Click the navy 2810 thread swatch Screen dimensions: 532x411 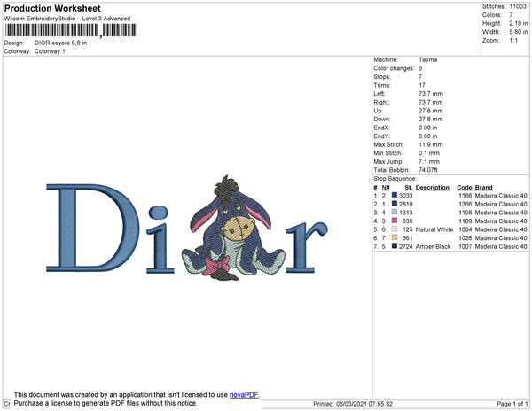click(395, 204)
